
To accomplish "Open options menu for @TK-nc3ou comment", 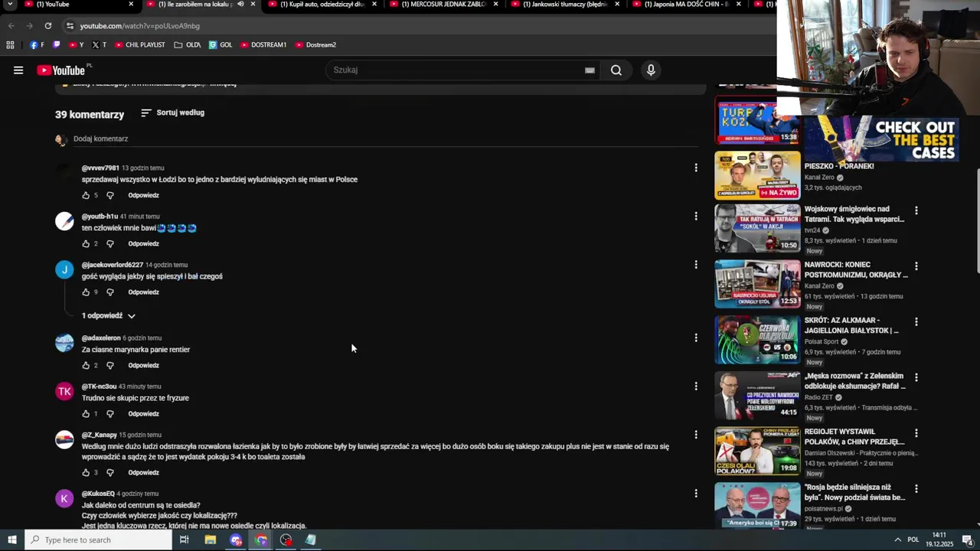I will click(696, 386).
